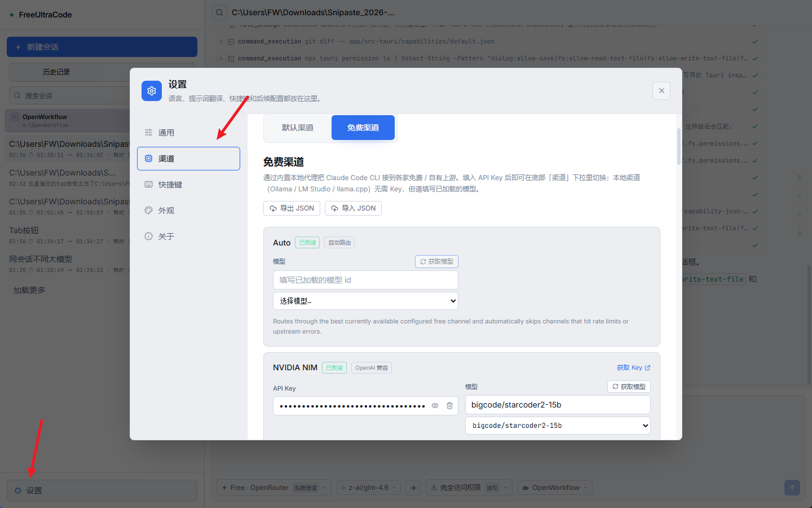This screenshot has width=812, height=508.
Task: Open the NVIDIA NIM 获取 Key link
Action: pyautogui.click(x=633, y=367)
